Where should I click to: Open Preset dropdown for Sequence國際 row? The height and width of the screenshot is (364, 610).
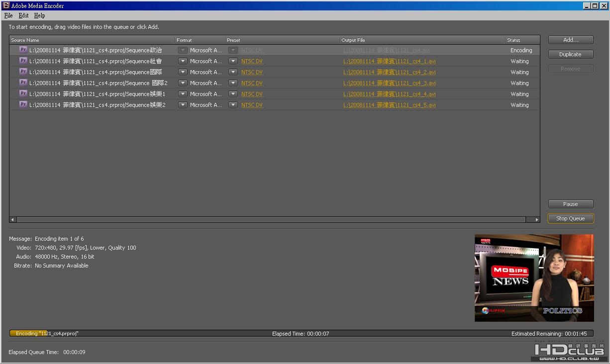tap(233, 72)
